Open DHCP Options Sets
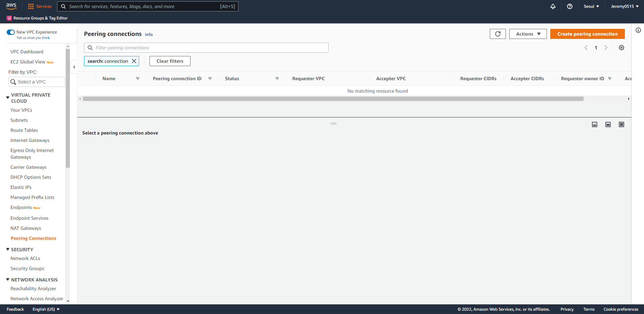This screenshot has height=314, width=644. pyautogui.click(x=31, y=177)
